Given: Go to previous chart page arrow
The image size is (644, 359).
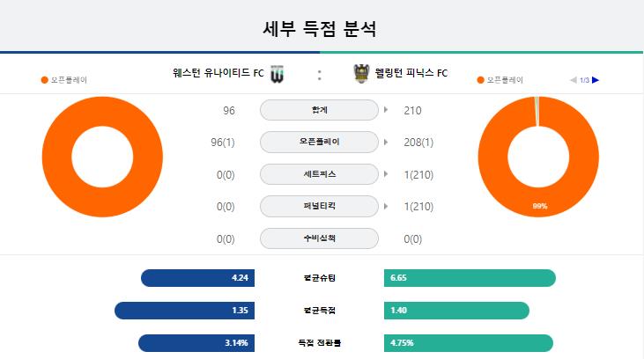Looking at the screenshot, I should pyautogui.click(x=574, y=80).
